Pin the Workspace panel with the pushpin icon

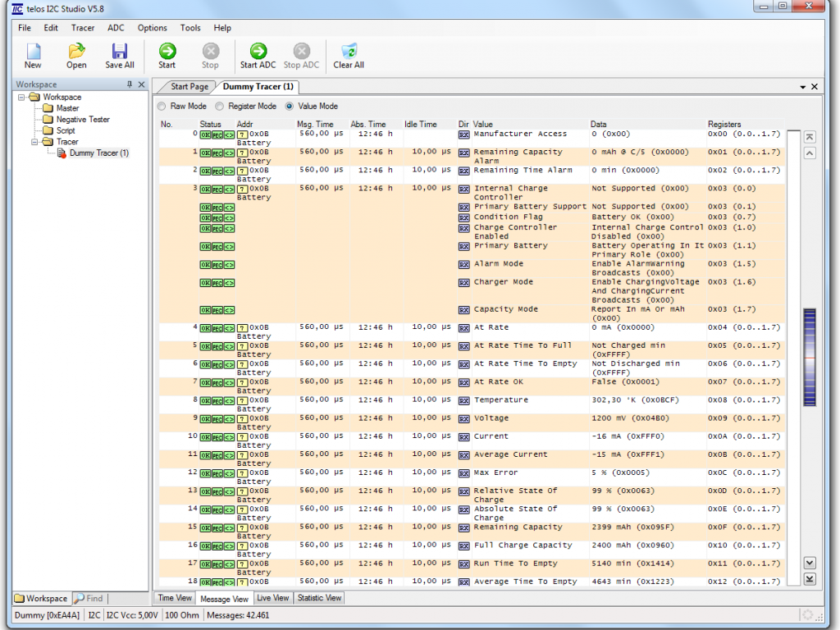point(129,84)
